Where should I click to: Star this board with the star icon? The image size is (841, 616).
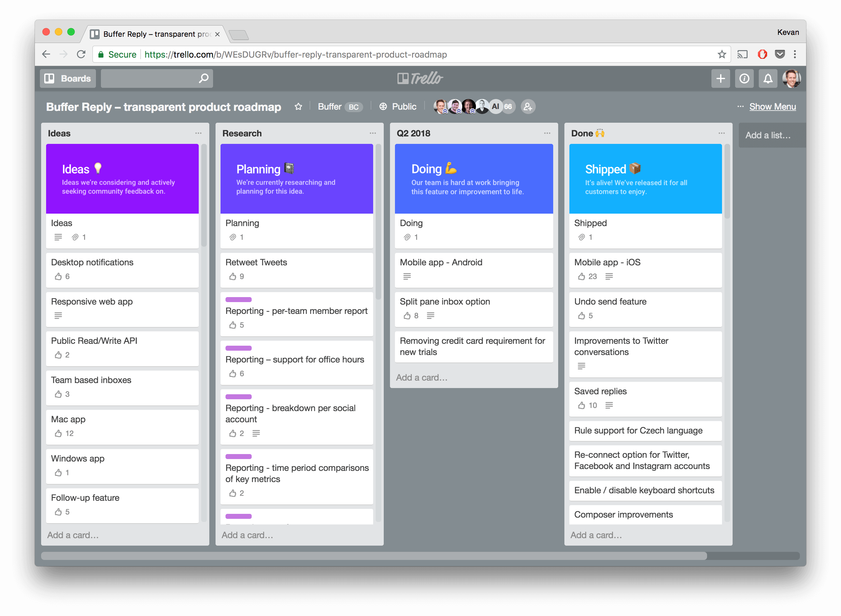tap(298, 107)
